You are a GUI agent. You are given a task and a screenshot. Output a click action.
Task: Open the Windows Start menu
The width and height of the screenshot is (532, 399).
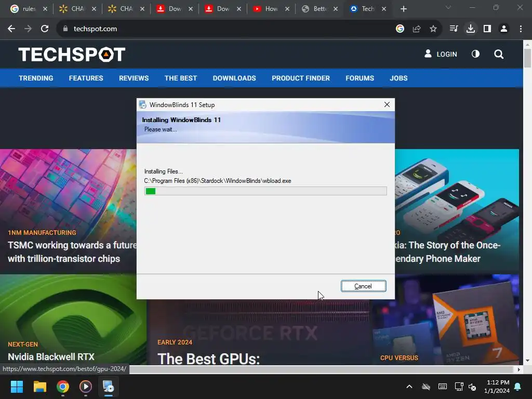(17, 387)
